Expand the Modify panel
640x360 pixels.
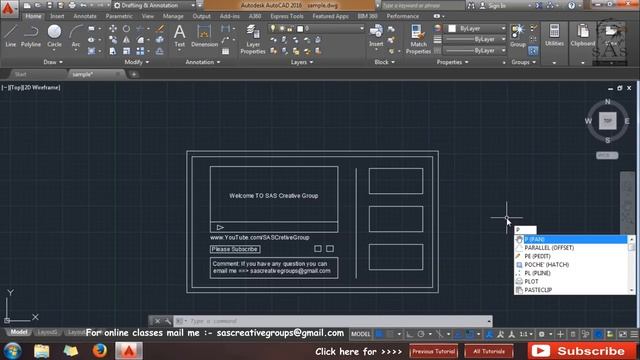[137, 62]
